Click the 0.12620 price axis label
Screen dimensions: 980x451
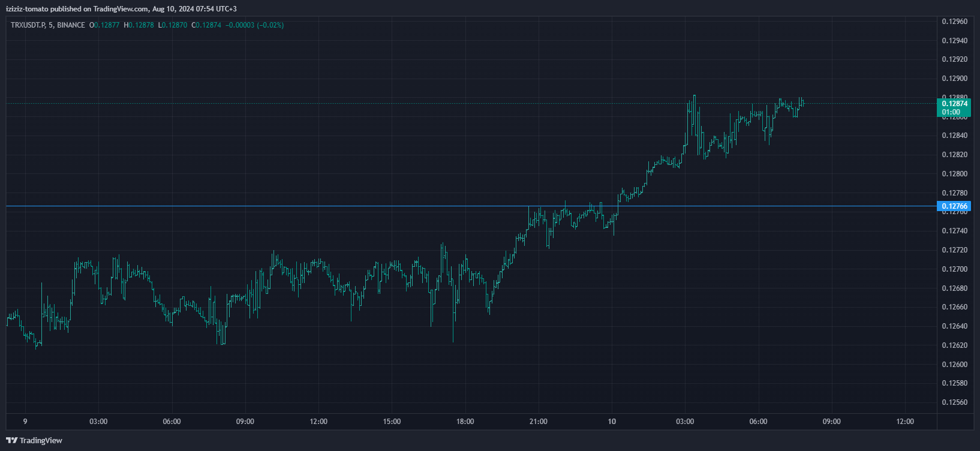(954, 345)
